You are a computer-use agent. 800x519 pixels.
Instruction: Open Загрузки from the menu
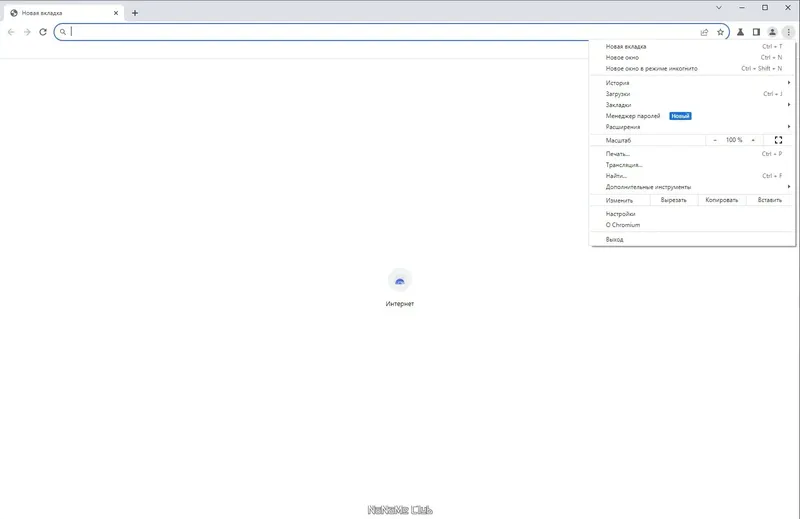coord(692,94)
